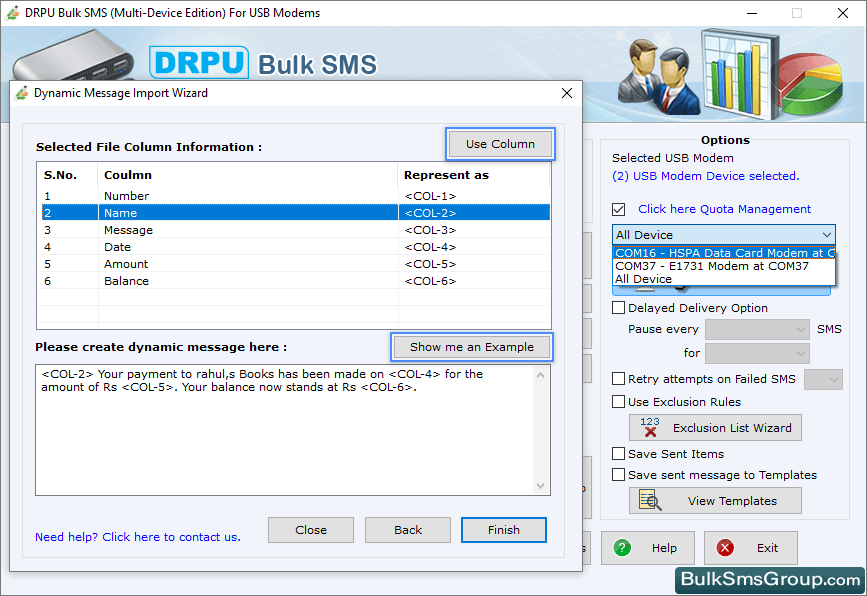Screen dimensions: 867x596
Task: Click the message box scroll down arrow
Action: click(x=540, y=485)
